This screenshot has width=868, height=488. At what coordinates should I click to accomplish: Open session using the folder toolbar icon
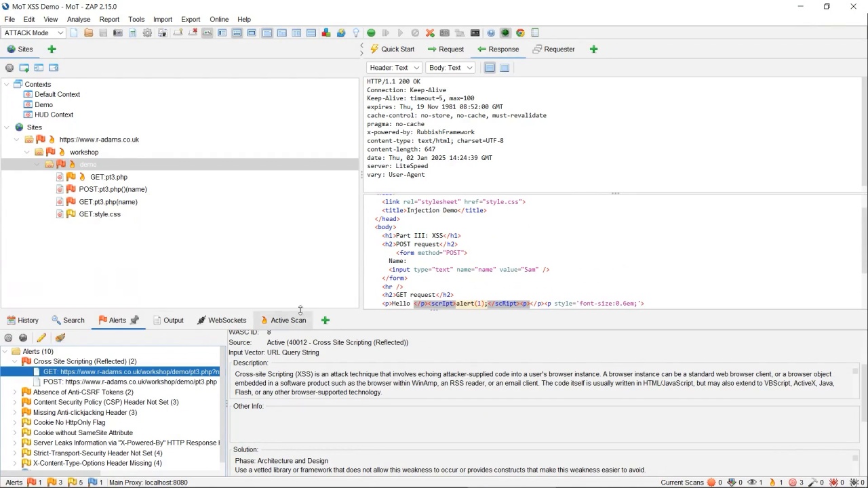point(89,33)
